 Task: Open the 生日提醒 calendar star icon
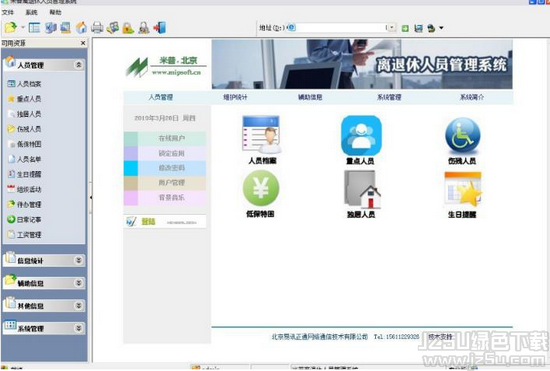pos(463,189)
